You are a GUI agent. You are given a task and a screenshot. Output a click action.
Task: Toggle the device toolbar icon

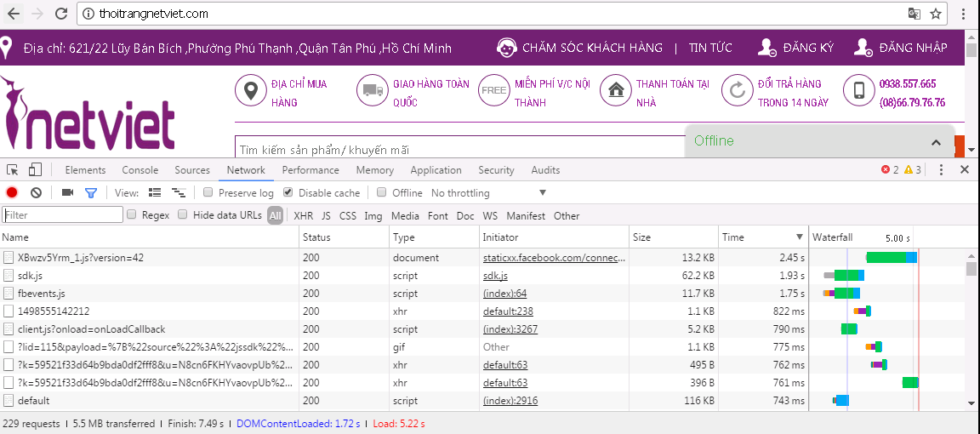click(35, 169)
